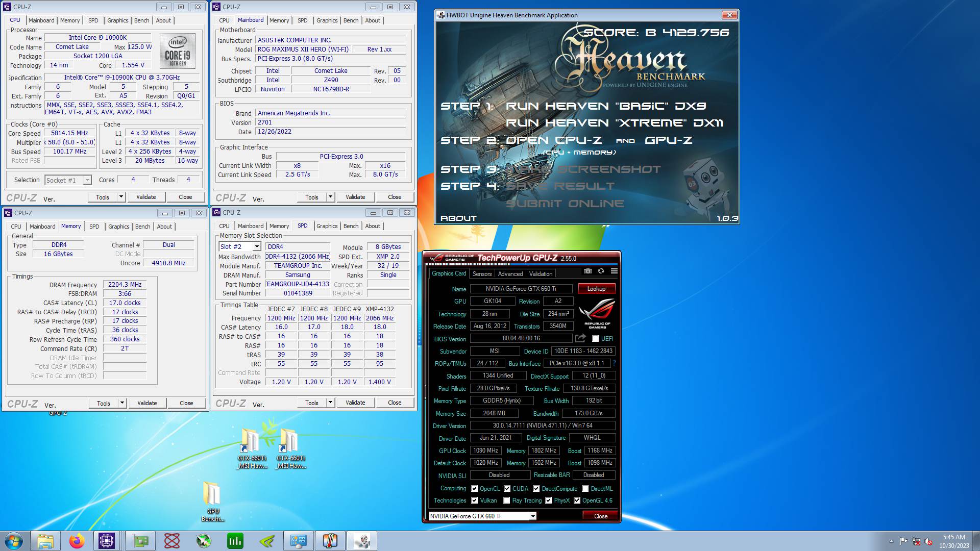
Task: Click ABOUT in the HWBOT Heaven window
Action: coord(458,218)
